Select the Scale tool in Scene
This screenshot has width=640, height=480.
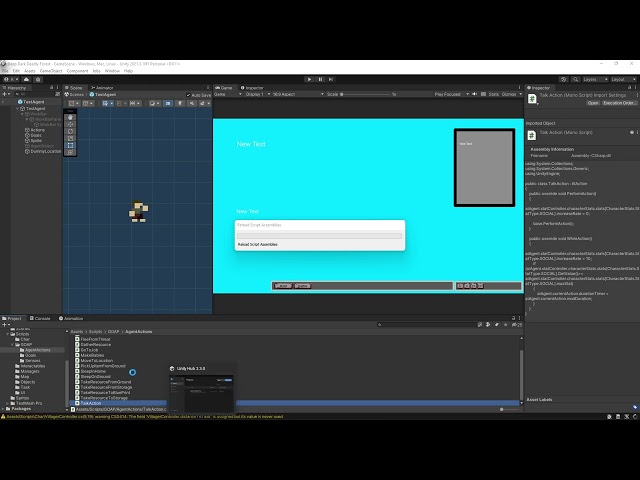click(x=70, y=138)
